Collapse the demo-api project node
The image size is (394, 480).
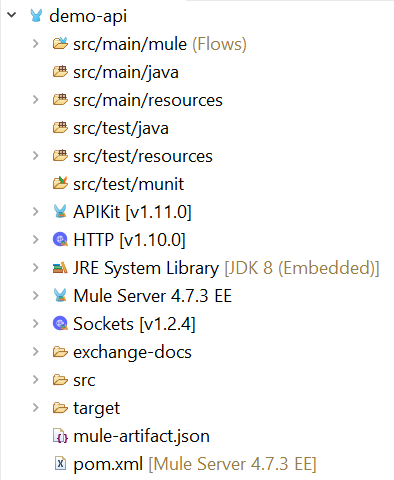pyautogui.click(x=12, y=15)
